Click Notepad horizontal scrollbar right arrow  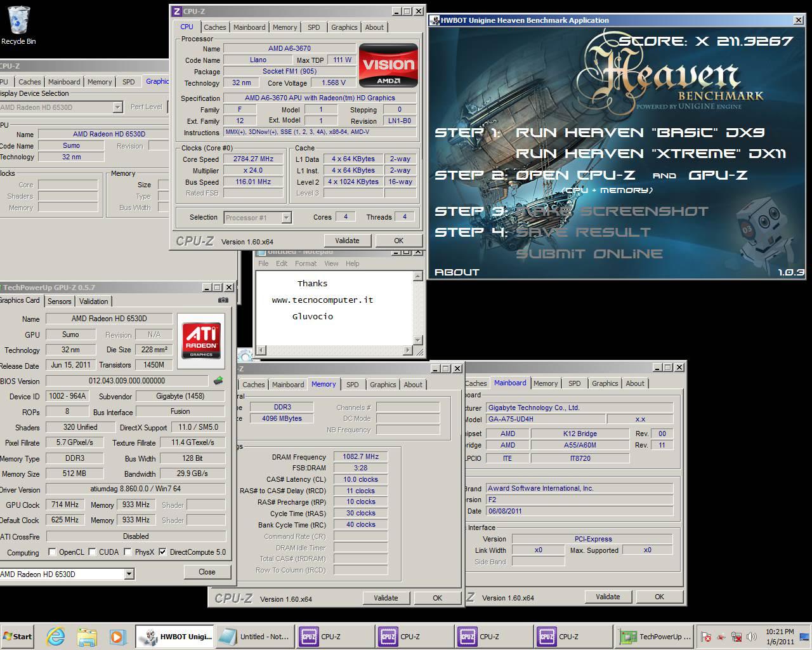click(x=408, y=350)
